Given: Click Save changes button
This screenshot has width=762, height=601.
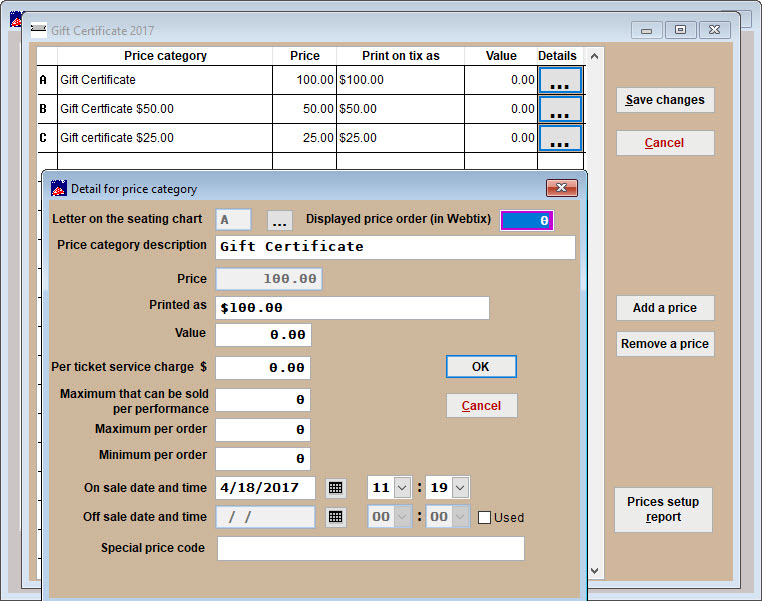Looking at the screenshot, I should (x=665, y=100).
